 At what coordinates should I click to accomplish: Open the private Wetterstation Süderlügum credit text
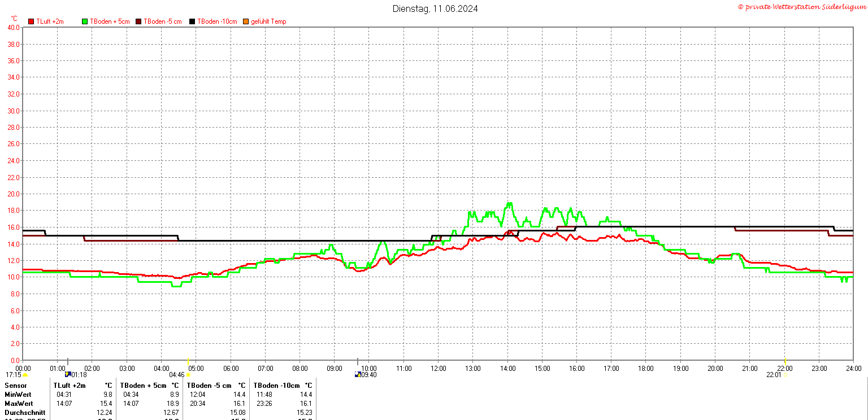tap(801, 6)
